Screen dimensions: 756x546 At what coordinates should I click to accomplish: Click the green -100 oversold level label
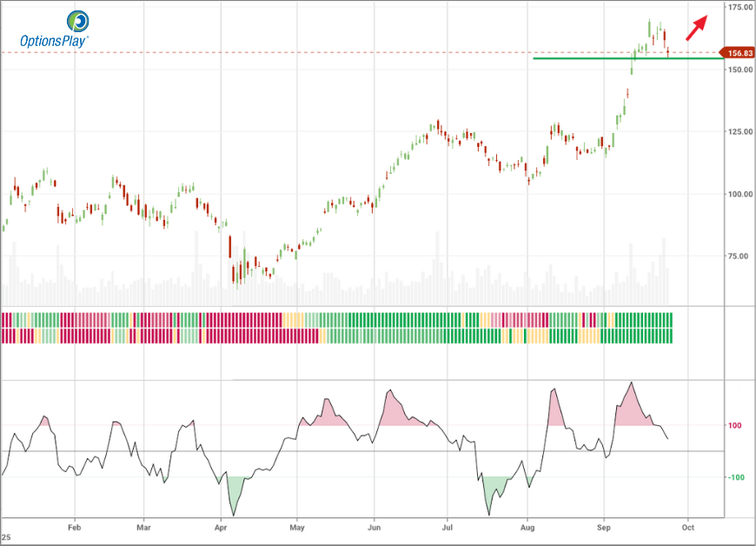[734, 477]
